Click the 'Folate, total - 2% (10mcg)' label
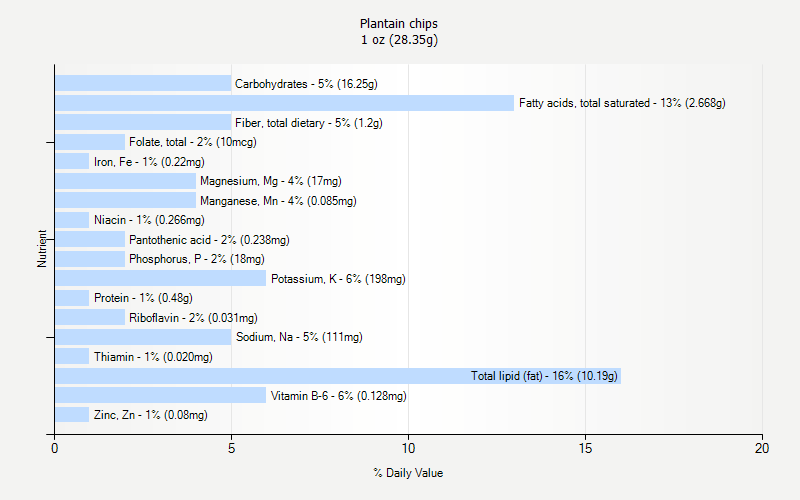800x500 pixels. [193, 142]
